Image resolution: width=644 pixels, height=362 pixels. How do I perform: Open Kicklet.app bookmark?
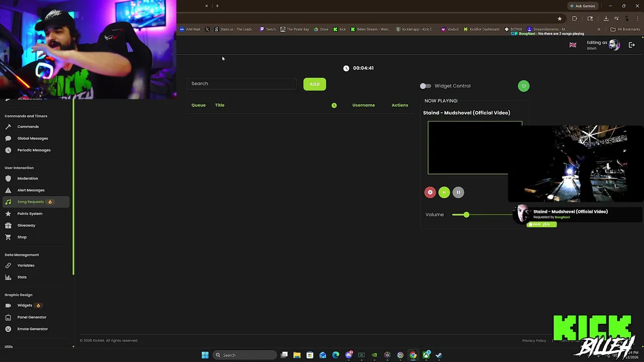click(416, 29)
